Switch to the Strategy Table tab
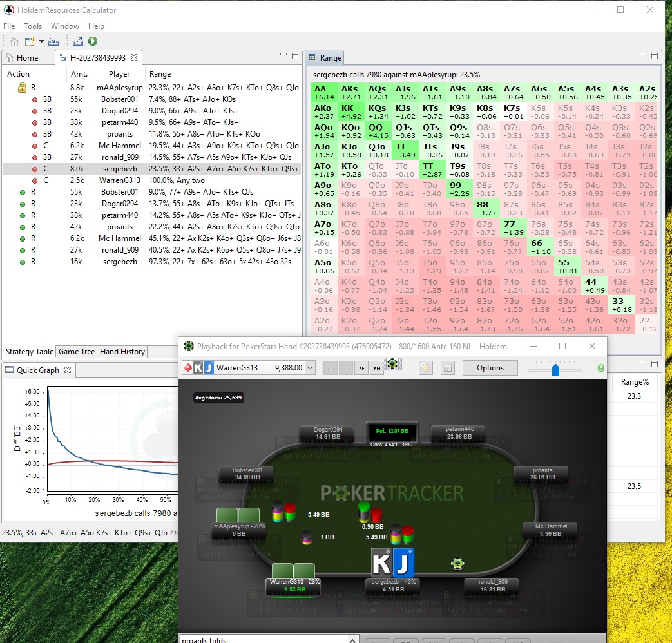672x643 pixels. click(x=30, y=352)
